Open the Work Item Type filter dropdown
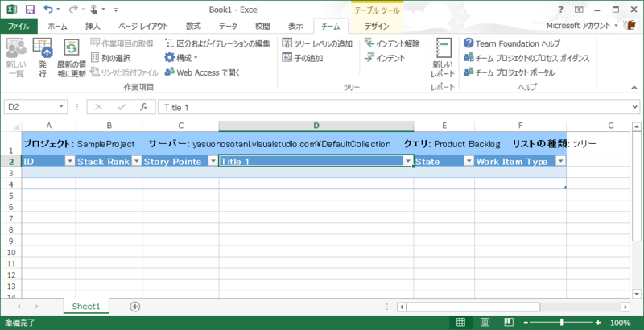The width and height of the screenshot is (644, 330). pos(560,161)
